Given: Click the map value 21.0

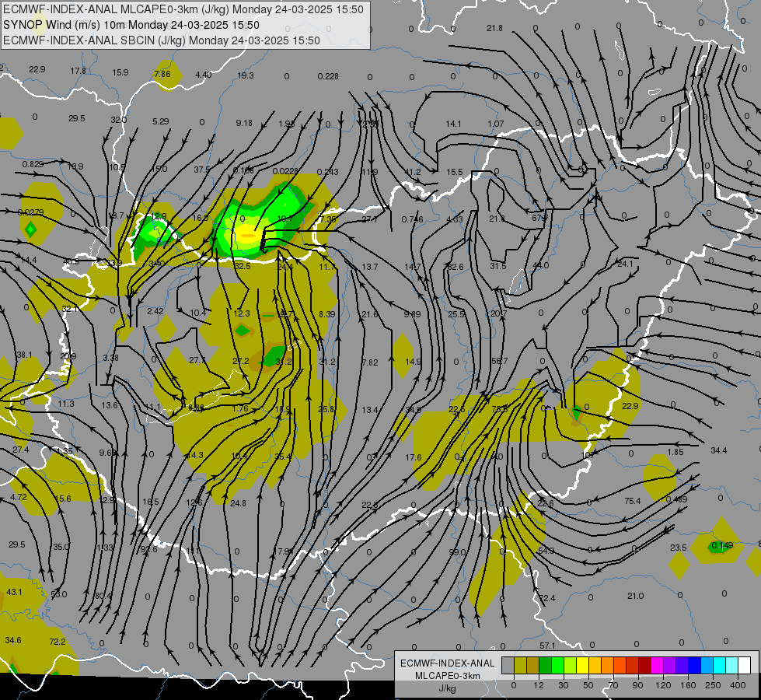Looking at the screenshot, I should click(635, 596).
